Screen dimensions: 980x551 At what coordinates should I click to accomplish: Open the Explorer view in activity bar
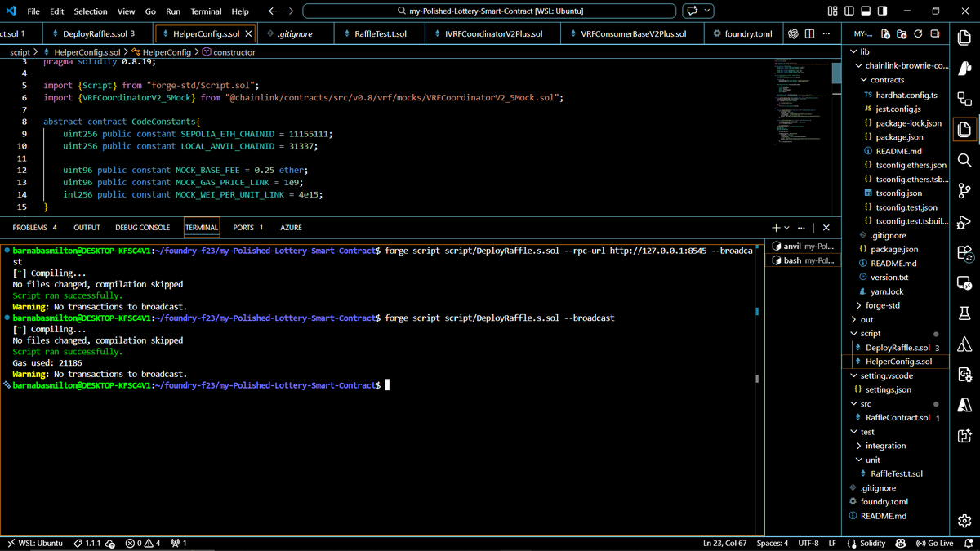pyautogui.click(x=964, y=129)
